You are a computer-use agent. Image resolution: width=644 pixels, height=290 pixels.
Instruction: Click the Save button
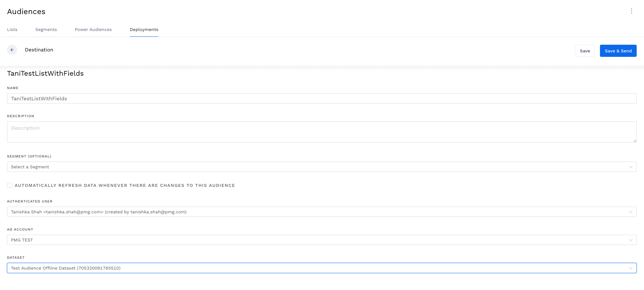[x=585, y=50]
